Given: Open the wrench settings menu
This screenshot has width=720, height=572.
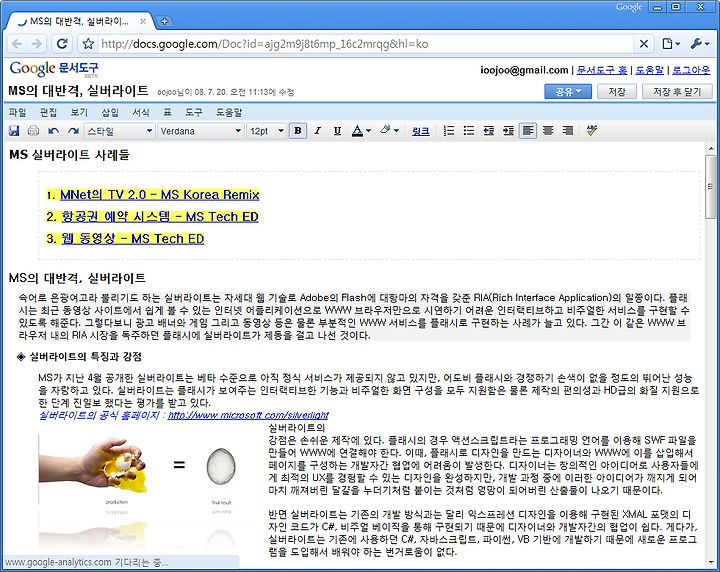Looking at the screenshot, I should tap(699, 44).
